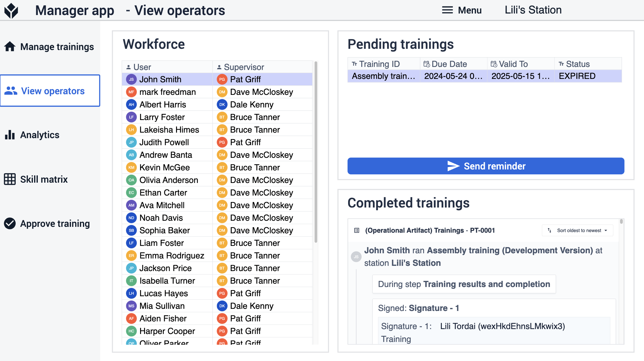Click the bar chart Analytics icon
644x361 pixels.
pyautogui.click(x=10, y=135)
